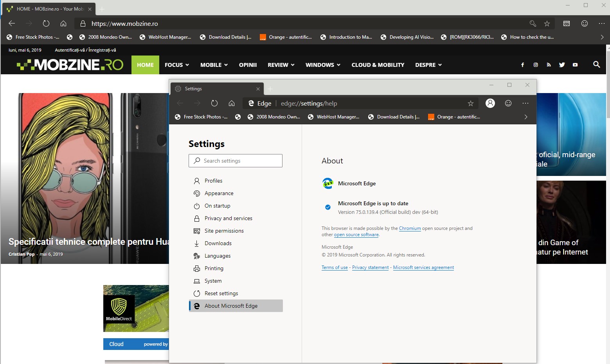This screenshot has width=610, height=364.
Task: Expand the WINDOWS menu dropdown
Action: (x=323, y=65)
